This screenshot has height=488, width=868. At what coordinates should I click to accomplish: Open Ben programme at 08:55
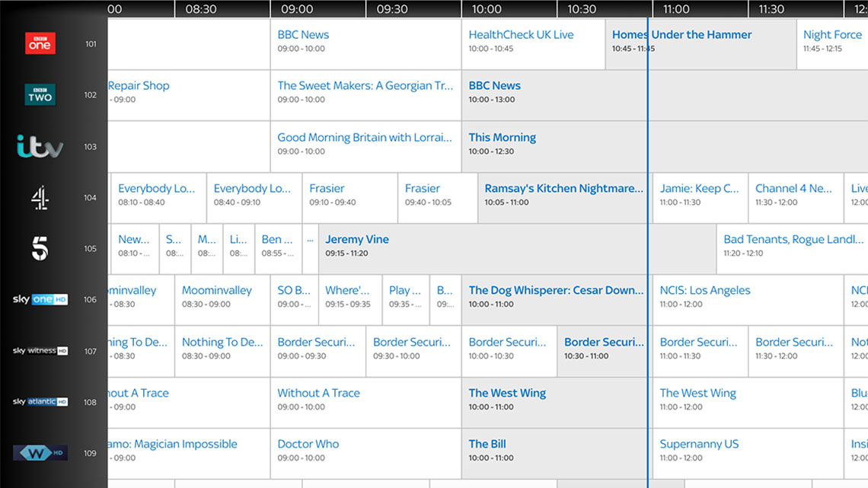point(279,248)
